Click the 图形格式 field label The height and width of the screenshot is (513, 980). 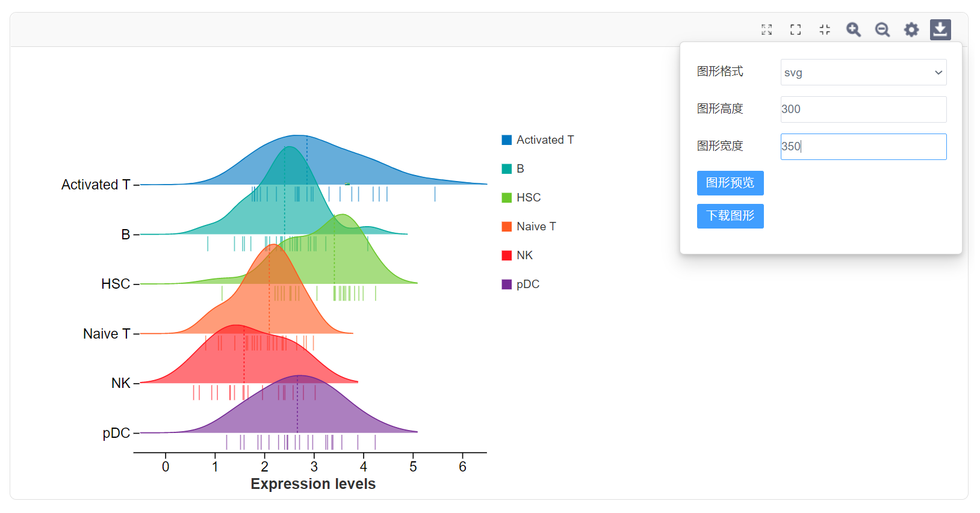click(x=720, y=72)
